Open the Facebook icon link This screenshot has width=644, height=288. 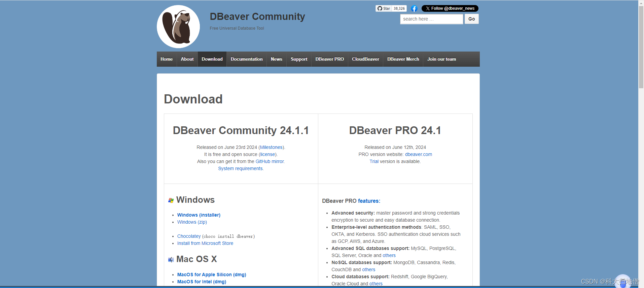(414, 9)
